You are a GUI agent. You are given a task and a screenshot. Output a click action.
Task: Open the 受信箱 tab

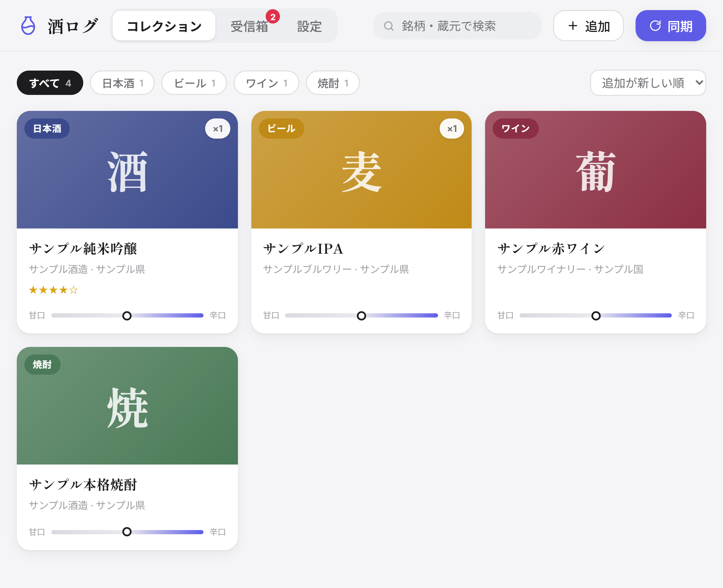point(249,26)
